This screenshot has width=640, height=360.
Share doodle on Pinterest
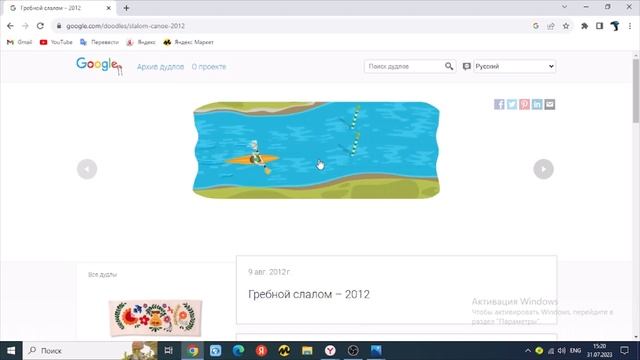point(524,104)
